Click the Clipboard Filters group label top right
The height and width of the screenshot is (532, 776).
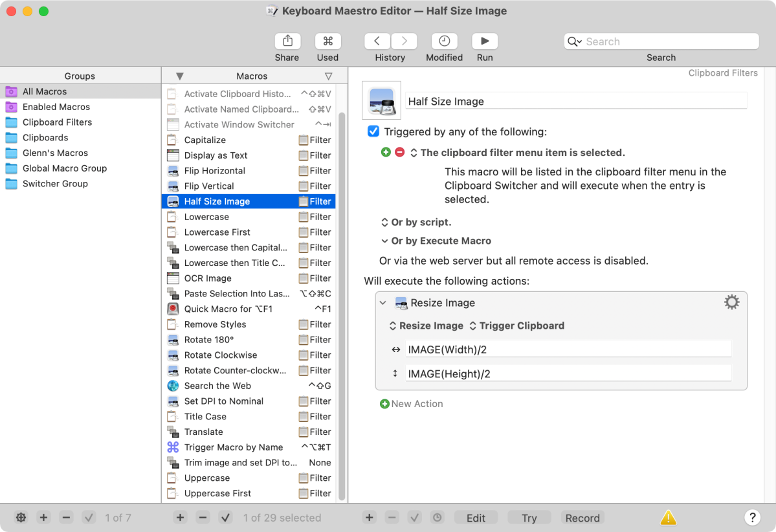click(722, 72)
